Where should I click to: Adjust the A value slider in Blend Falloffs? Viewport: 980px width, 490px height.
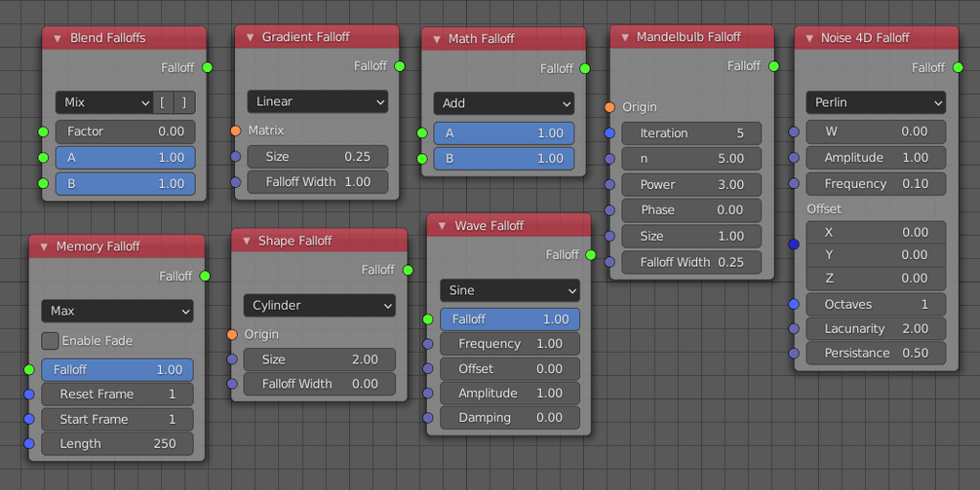pos(125,157)
